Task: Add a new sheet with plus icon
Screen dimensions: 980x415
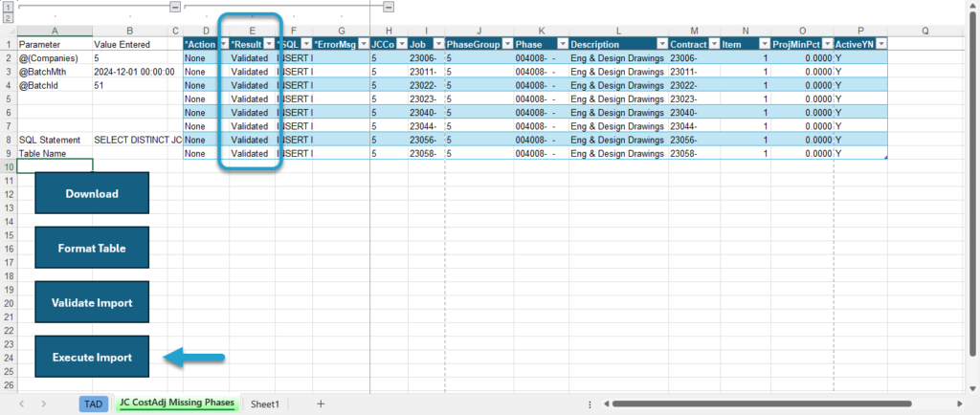Action: (x=321, y=404)
